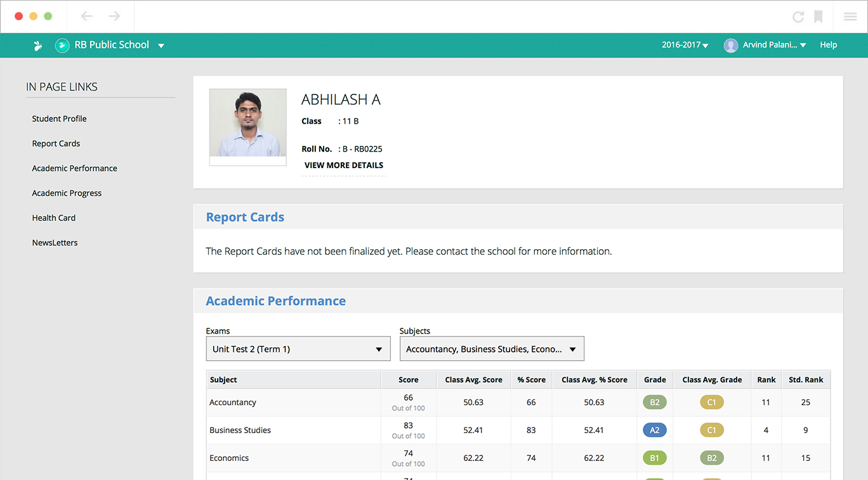Expand the Subjects selection dropdown
The height and width of the screenshot is (480, 868).
point(491,349)
